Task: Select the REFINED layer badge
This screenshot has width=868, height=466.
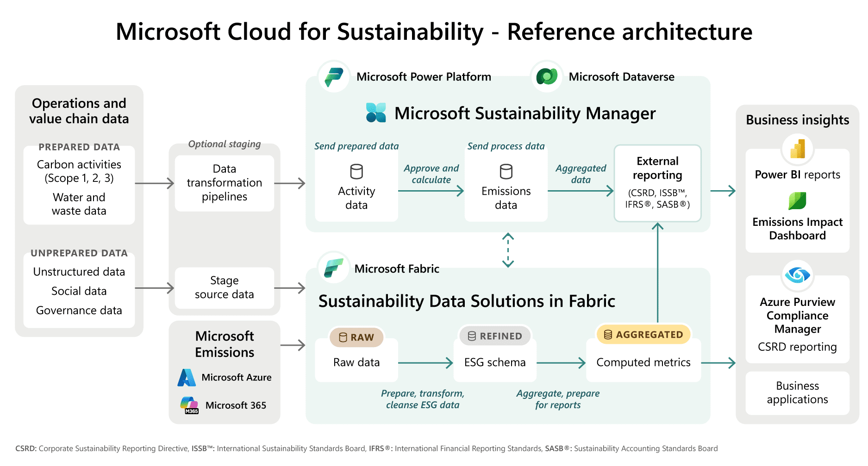Action: (x=495, y=336)
